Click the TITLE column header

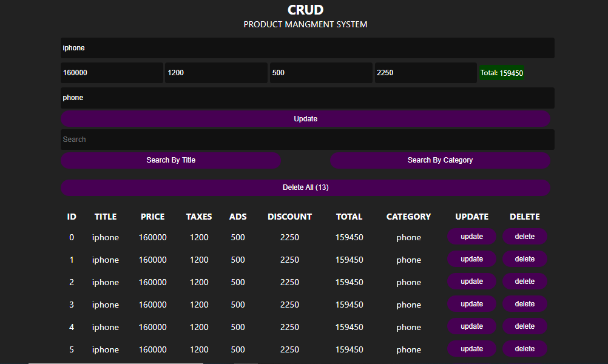(x=106, y=217)
